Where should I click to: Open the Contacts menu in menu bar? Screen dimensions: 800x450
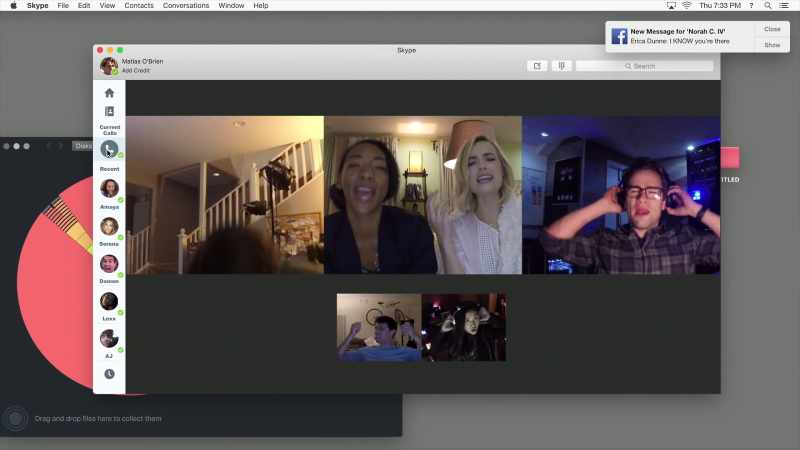[x=139, y=6]
